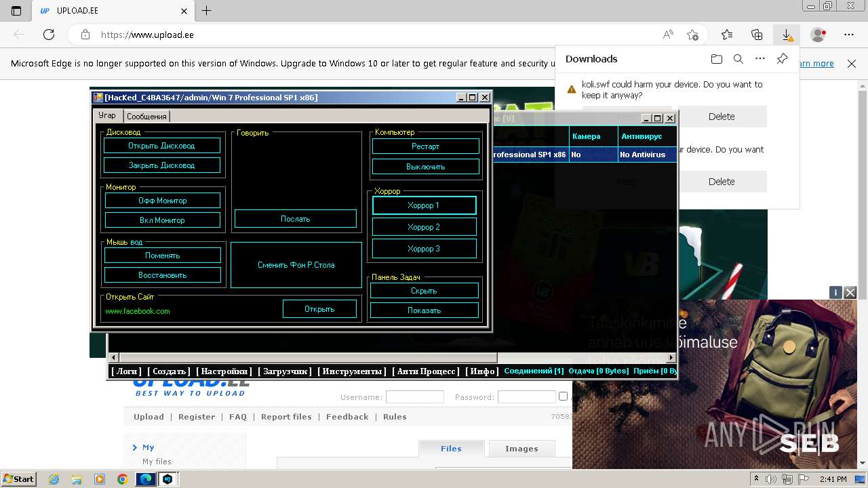Open the [Настройки] menu

click(x=224, y=371)
